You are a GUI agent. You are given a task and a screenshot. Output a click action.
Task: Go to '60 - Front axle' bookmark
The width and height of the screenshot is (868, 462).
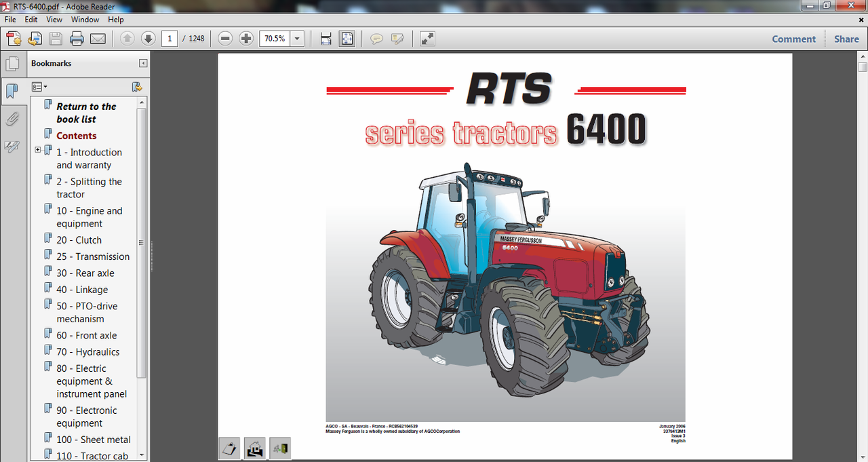pyautogui.click(x=87, y=335)
